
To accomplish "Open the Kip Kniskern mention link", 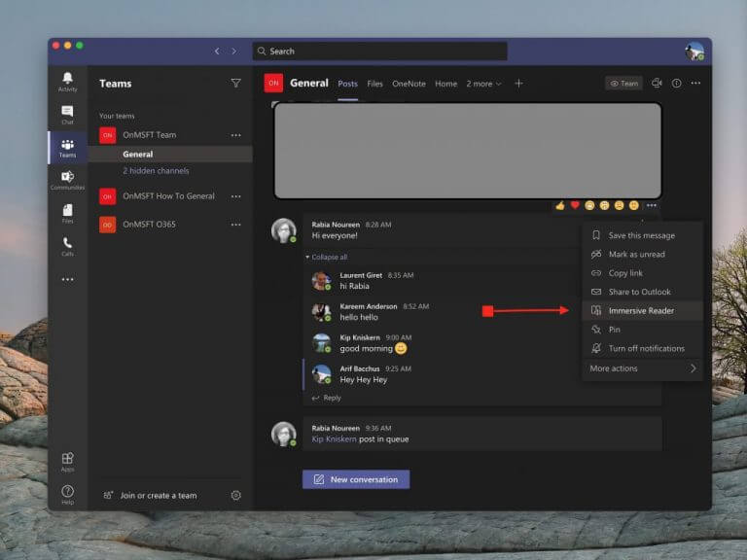I will [x=334, y=439].
